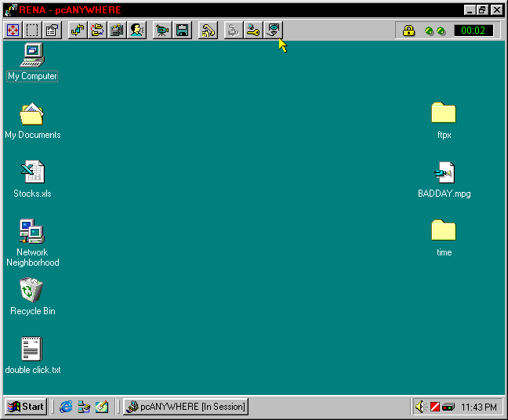Click the chat toolbar icon with talking head
The width and height of the screenshot is (508, 420).
137,31
